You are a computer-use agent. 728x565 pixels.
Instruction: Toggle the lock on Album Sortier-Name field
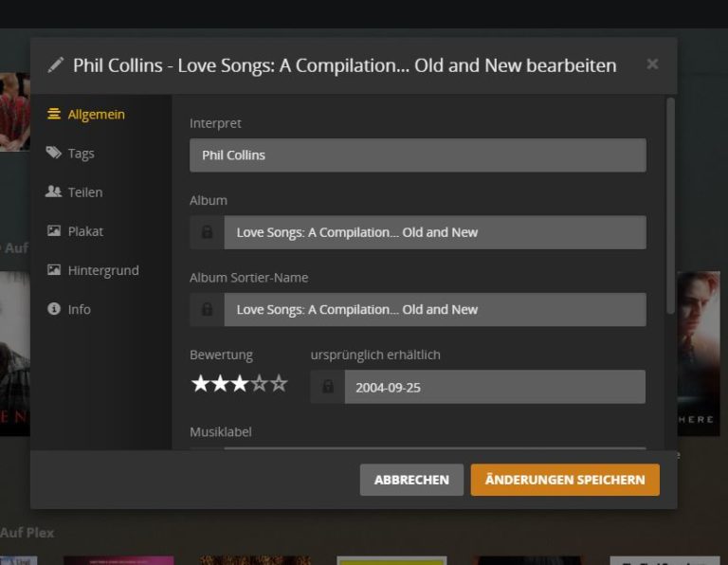tap(207, 309)
